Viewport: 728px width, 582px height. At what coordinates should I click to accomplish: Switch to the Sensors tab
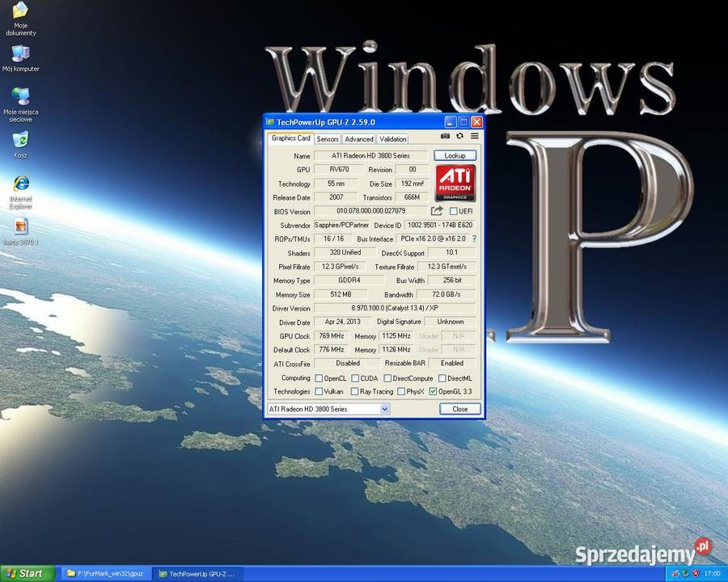coord(328,138)
